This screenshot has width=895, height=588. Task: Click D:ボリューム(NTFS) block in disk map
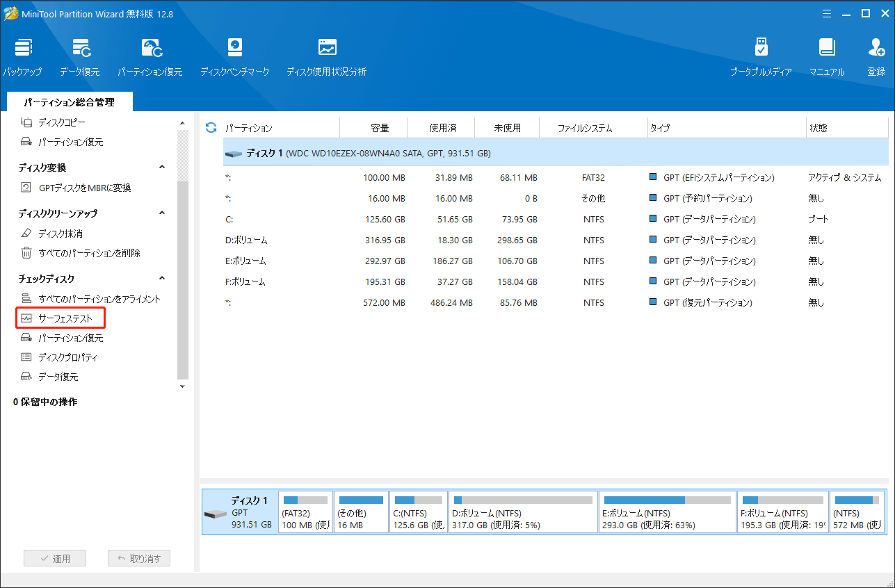pyautogui.click(x=523, y=512)
